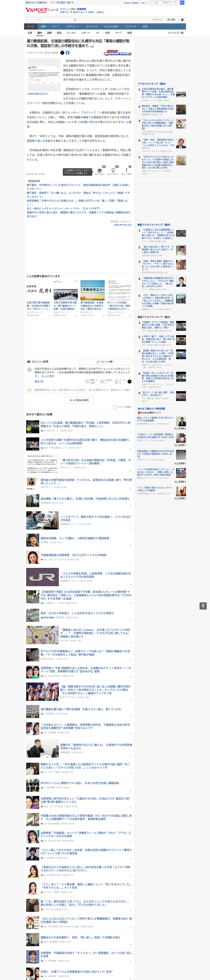Image resolution: width=210 pixels, height=980 pixels.
Task: Open 備蓄米の入札条件緩和へ article
Action: 80,937
